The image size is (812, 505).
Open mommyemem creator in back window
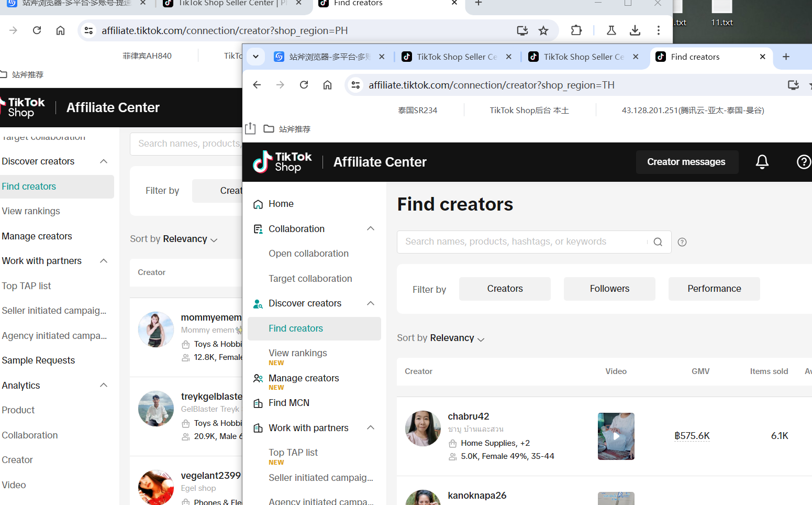[211, 317]
